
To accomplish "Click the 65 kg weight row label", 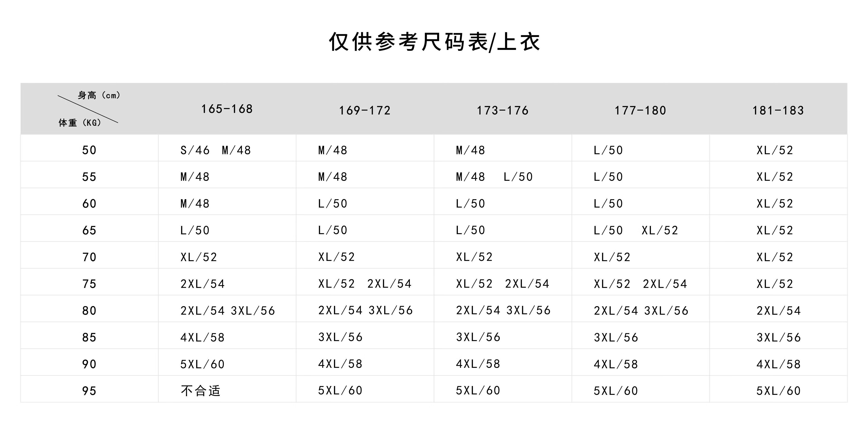I will [x=89, y=230].
